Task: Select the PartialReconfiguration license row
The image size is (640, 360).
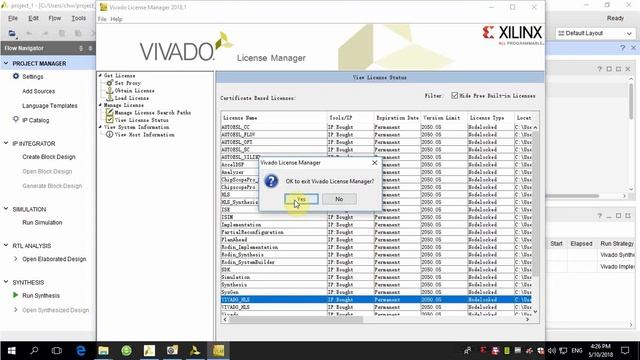Action: coord(376,232)
